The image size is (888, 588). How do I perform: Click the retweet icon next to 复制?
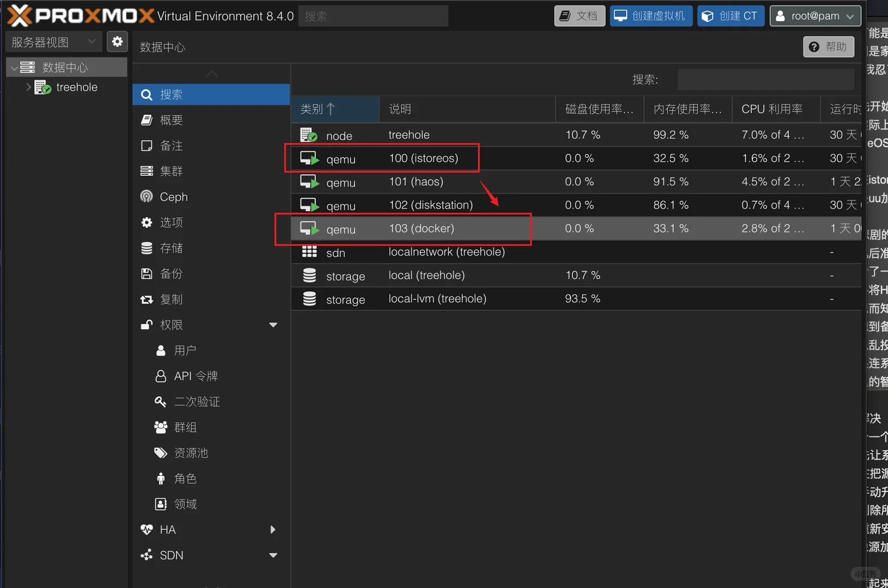click(146, 299)
